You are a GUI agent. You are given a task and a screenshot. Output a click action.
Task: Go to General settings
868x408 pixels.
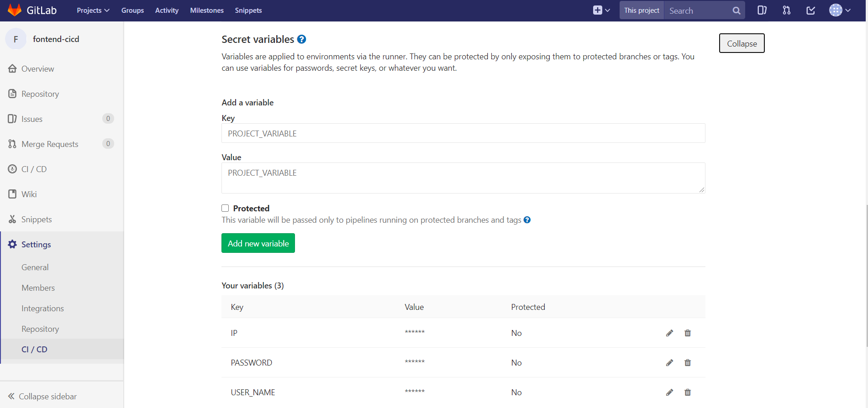[35, 267]
